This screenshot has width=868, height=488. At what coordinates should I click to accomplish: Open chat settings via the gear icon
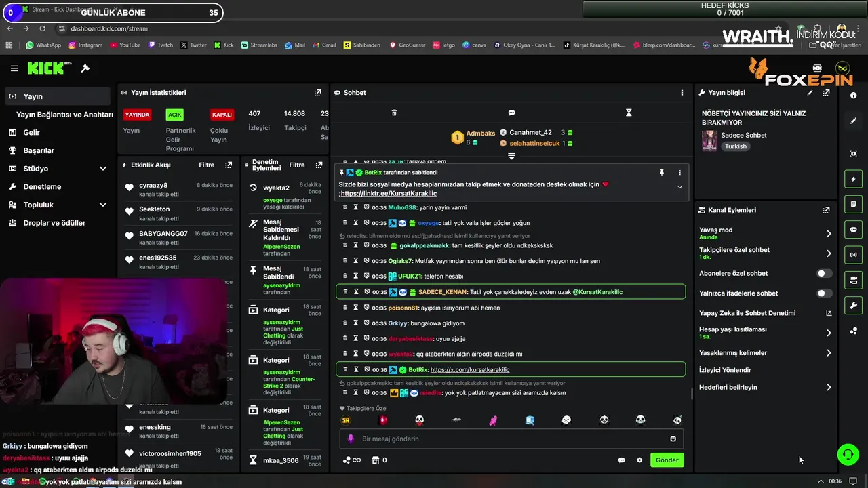click(639, 460)
